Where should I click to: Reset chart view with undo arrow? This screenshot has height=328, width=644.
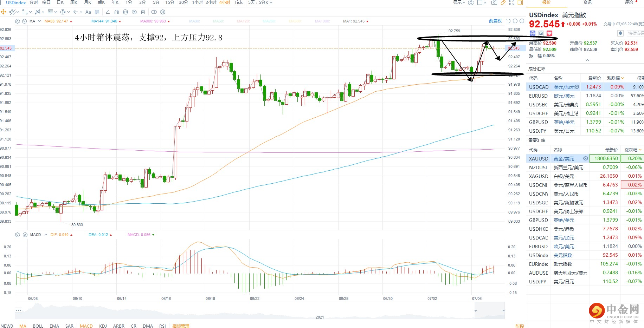click(508, 21)
